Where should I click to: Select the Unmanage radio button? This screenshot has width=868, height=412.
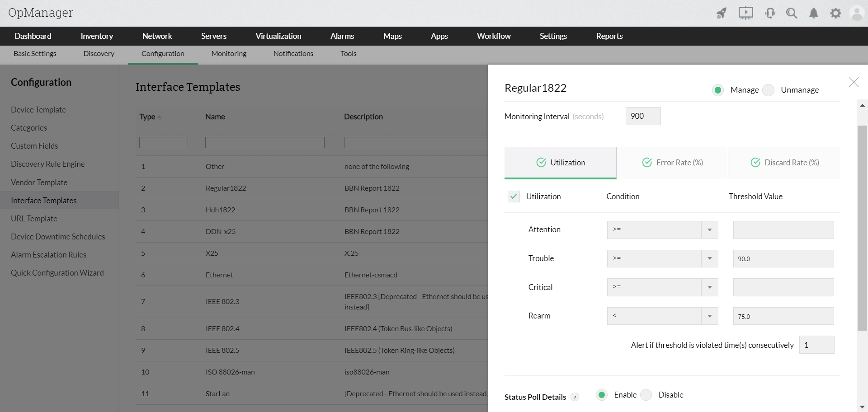(768, 90)
